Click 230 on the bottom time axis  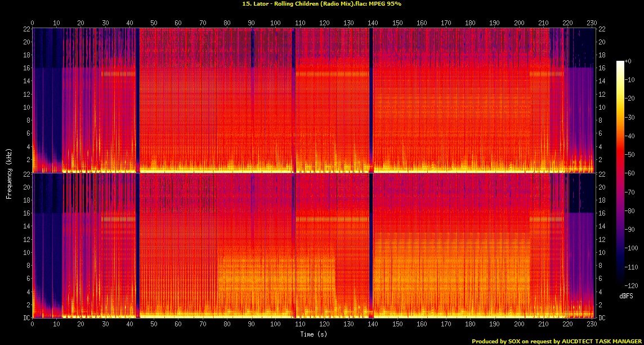pos(592,325)
